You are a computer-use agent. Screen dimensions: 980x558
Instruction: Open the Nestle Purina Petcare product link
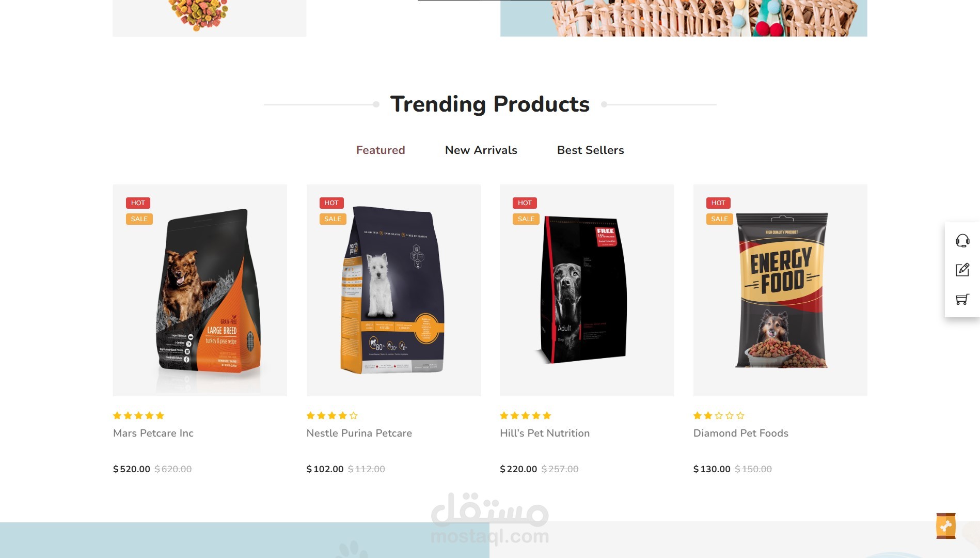click(359, 433)
